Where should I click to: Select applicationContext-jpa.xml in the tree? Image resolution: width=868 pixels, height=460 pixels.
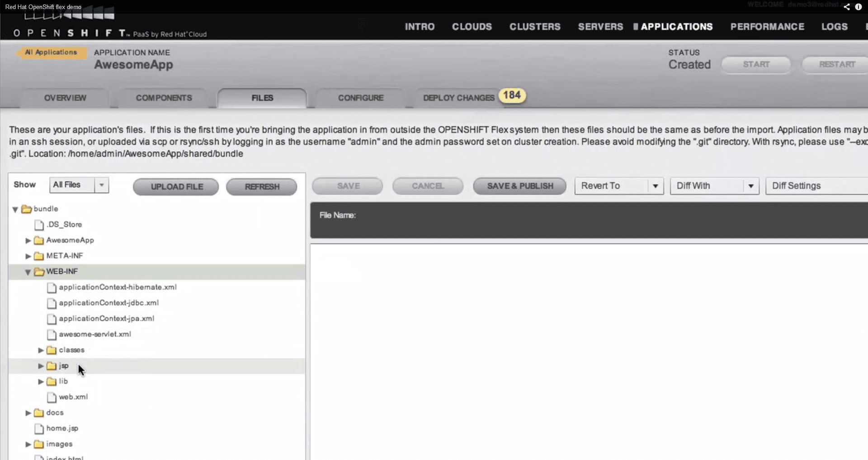(107, 318)
